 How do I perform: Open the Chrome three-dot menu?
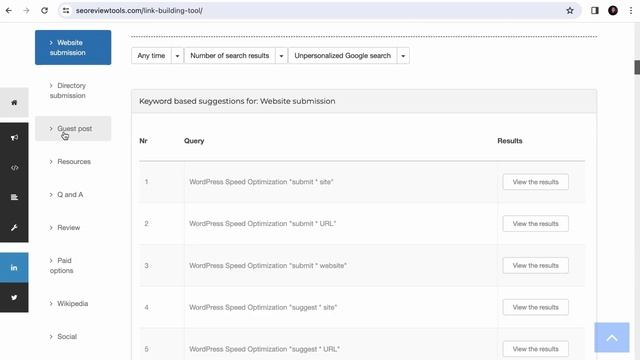pyautogui.click(x=631, y=11)
